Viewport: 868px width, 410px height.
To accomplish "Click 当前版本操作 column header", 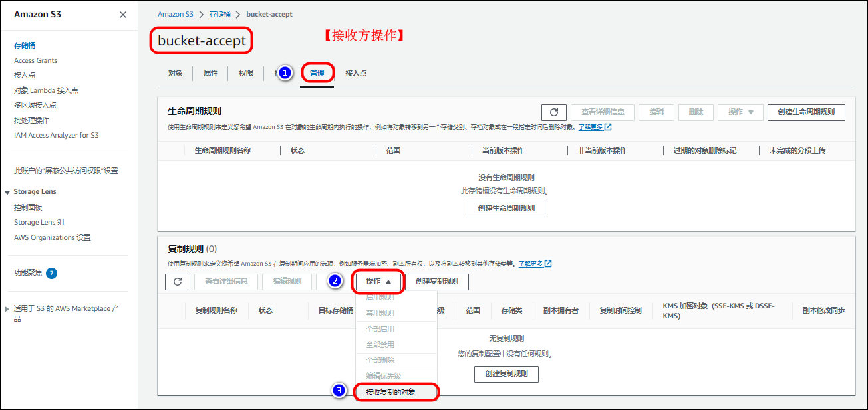I will (503, 150).
